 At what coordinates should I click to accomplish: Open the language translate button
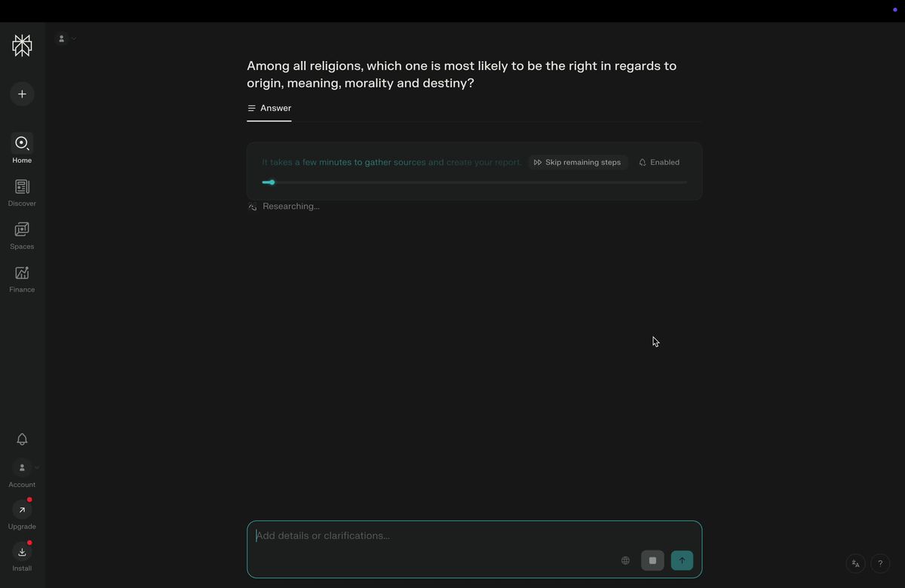pos(855,563)
